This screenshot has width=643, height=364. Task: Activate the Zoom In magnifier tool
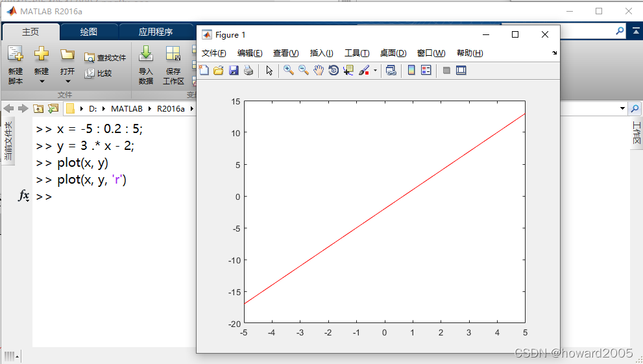[289, 71]
